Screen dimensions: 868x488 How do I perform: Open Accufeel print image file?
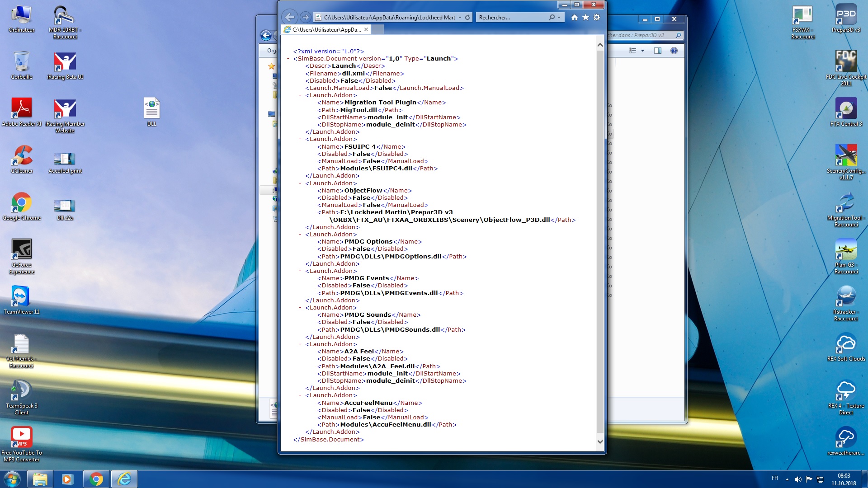coord(65,163)
